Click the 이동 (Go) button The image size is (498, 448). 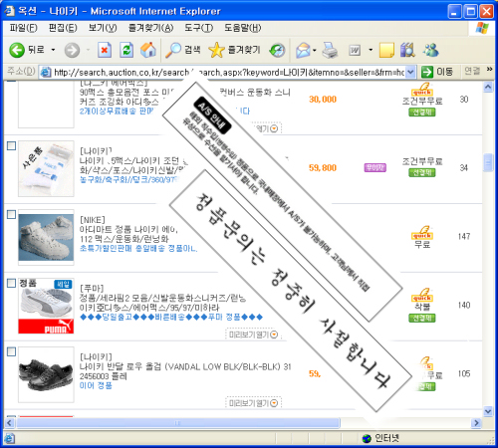[x=437, y=72]
